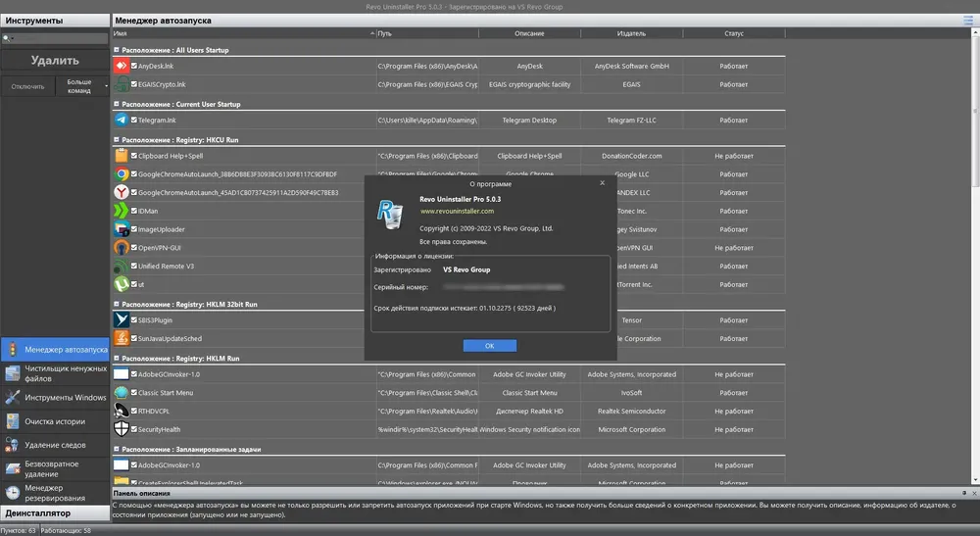
Task: Click the Telegram.lnk entry icon
Action: 122,120
